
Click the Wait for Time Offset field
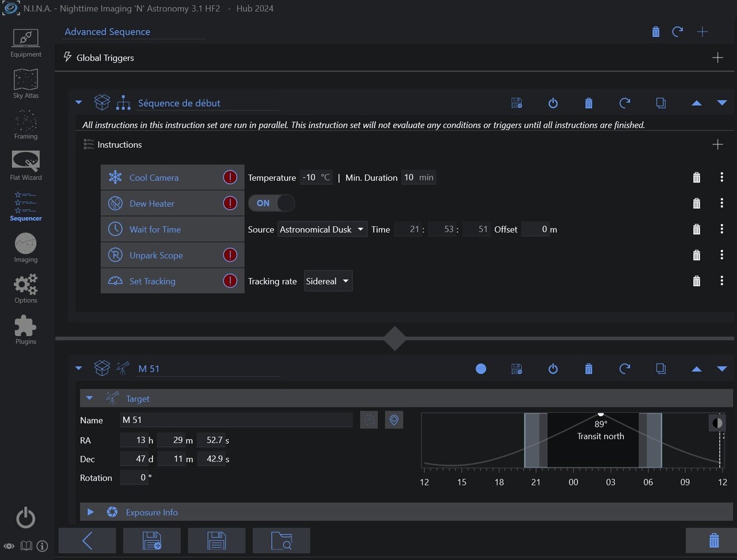coord(536,229)
